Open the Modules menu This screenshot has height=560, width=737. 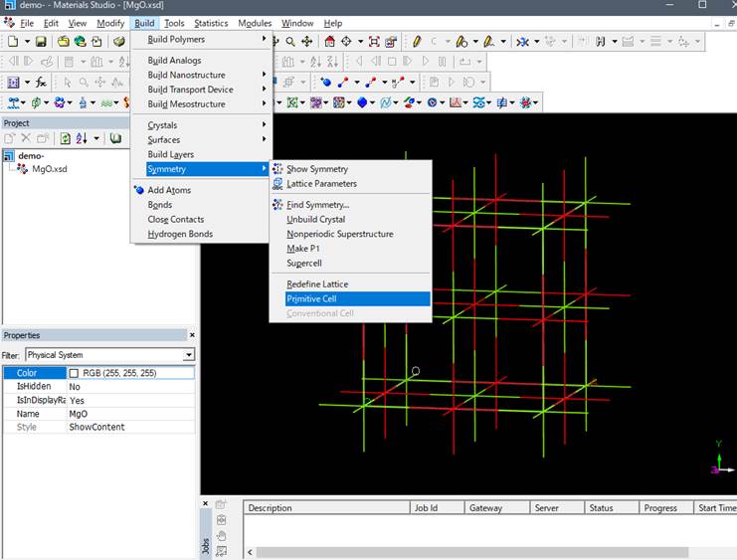tap(255, 23)
